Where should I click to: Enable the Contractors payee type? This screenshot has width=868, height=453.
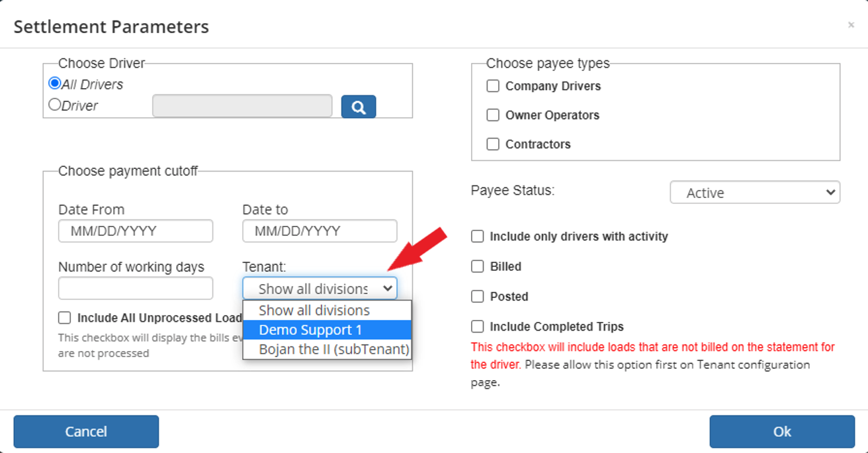493,144
